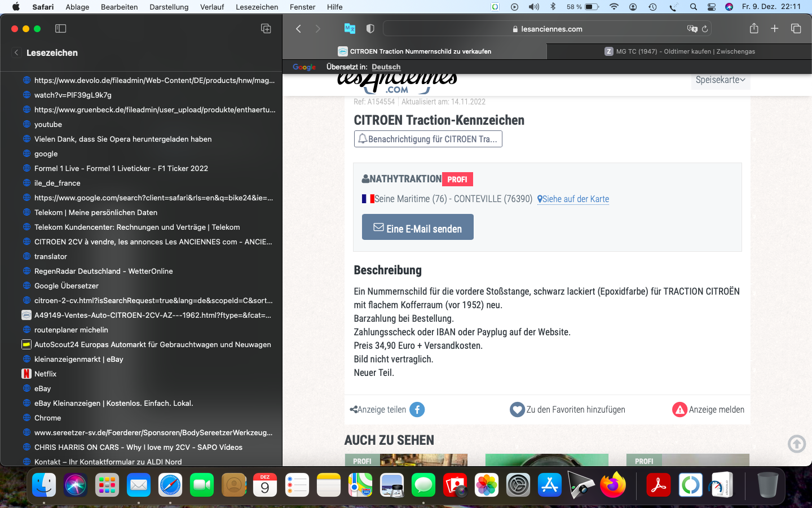Click the new tab group icon

(x=266, y=29)
